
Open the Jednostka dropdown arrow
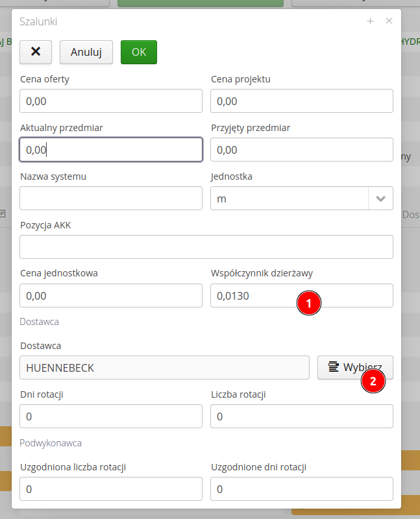[380, 199]
